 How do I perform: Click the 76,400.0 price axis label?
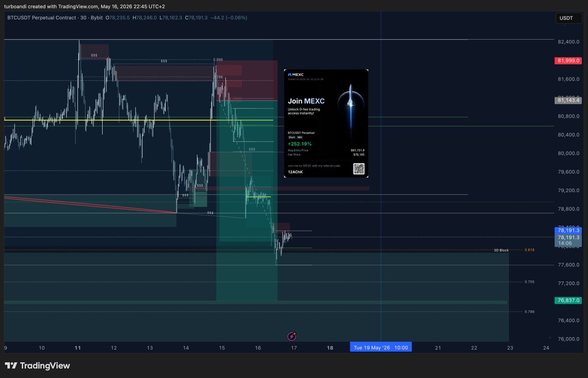click(x=568, y=321)
